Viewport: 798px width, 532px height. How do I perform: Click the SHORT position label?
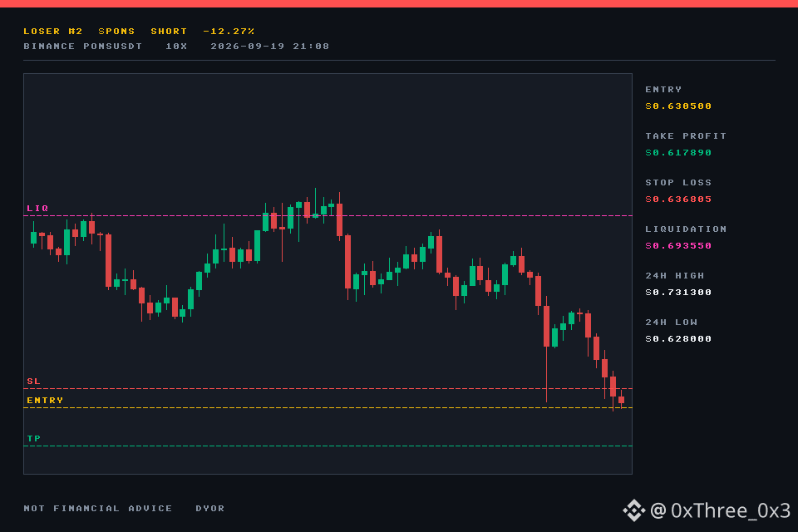pos(169,31)
